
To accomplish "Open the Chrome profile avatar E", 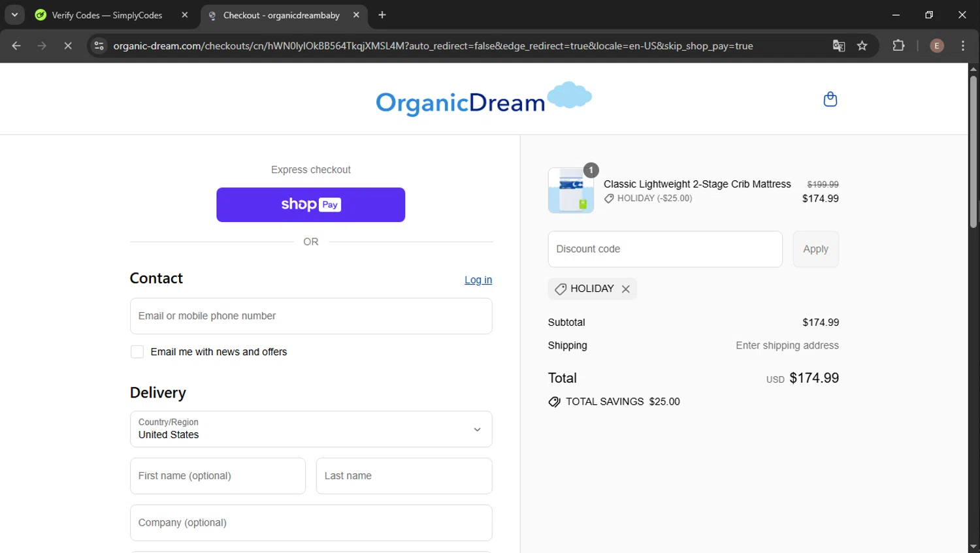I will coord(936,46).
